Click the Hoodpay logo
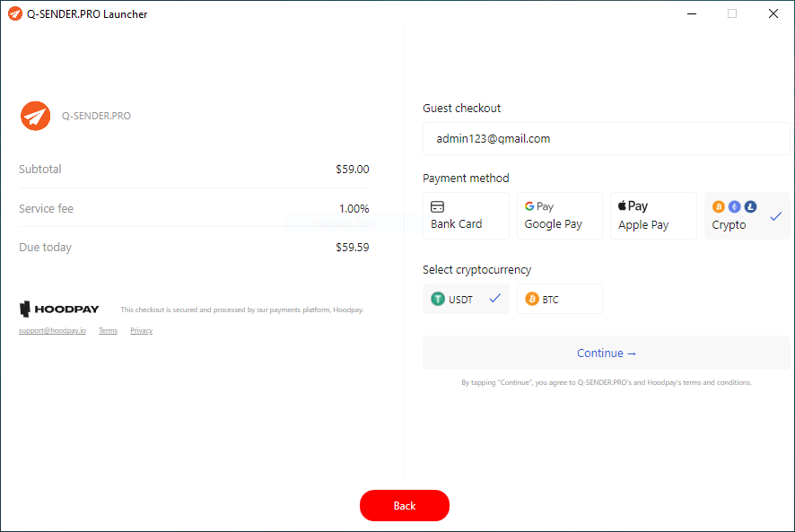 click(59, 309)
